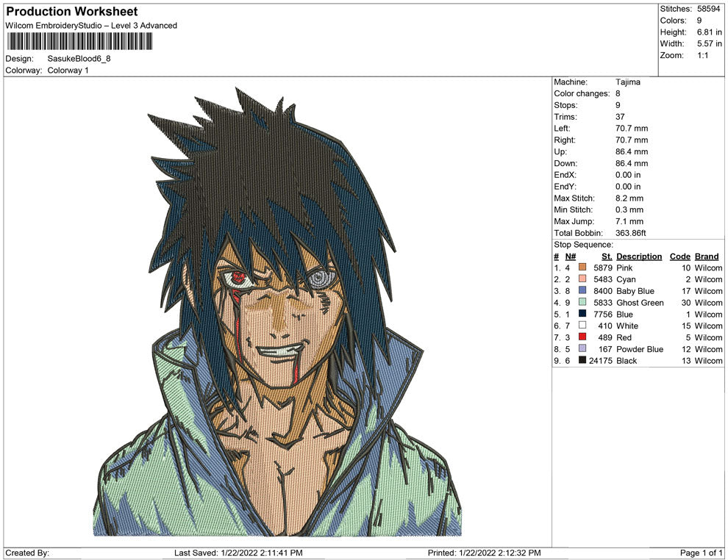Click the Pink color swatch in stop sequence

[582, 268]
